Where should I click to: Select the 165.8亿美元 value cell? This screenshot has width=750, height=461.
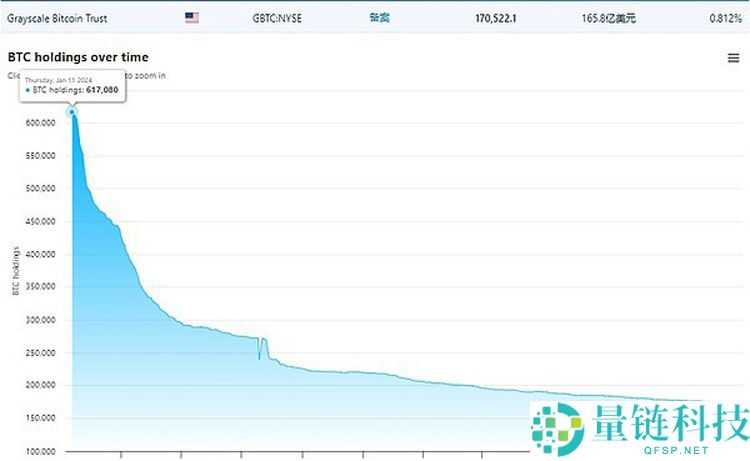608,18
